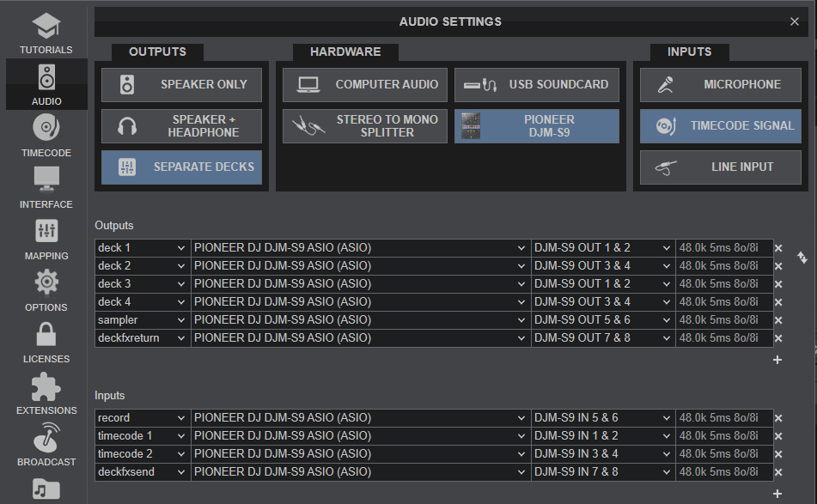Image resolution: width=817 pixels, height=504 pixels.
Task: Click the swap arrows icon beside outputs
Action: (x=802, y=258)
